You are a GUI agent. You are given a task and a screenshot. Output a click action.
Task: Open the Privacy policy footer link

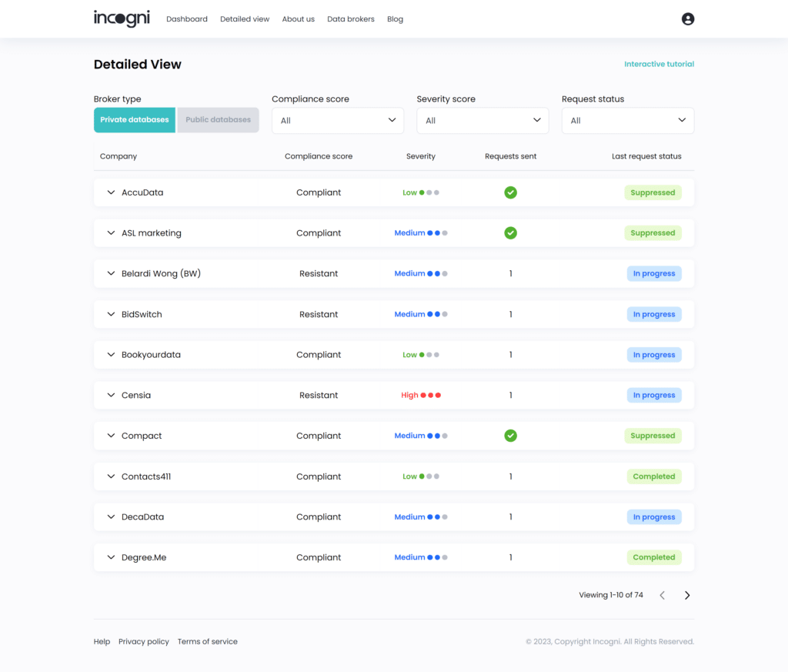coord(144,641)
